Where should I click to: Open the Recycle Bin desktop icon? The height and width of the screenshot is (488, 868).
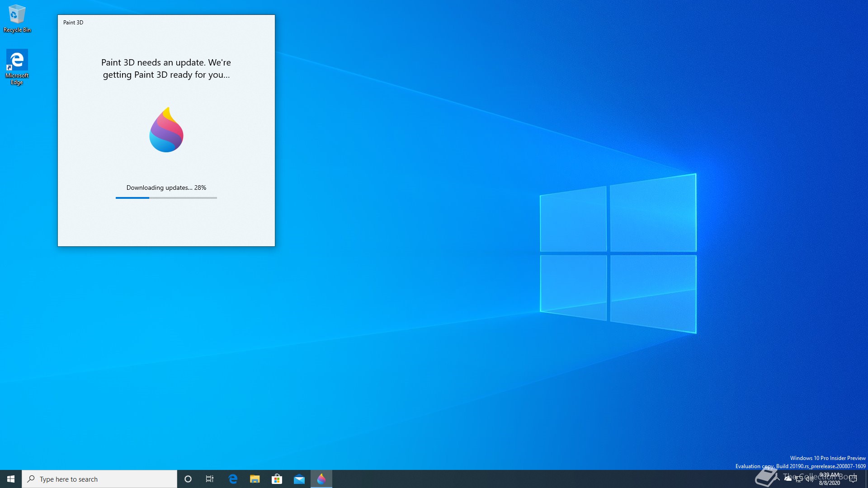click(x=17, y=19)
